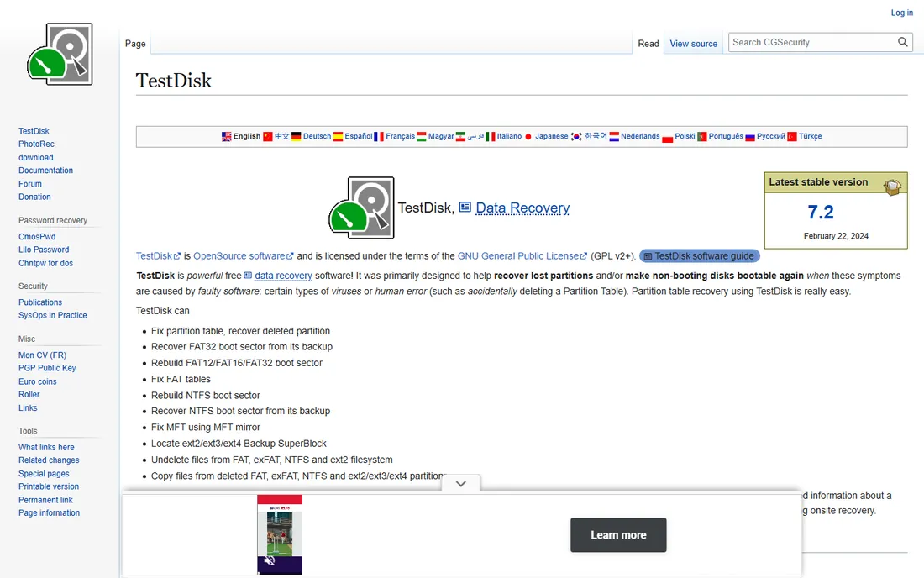
Task: Open Related changes tool
Action: pyautogui.click(x=49, y=460)
